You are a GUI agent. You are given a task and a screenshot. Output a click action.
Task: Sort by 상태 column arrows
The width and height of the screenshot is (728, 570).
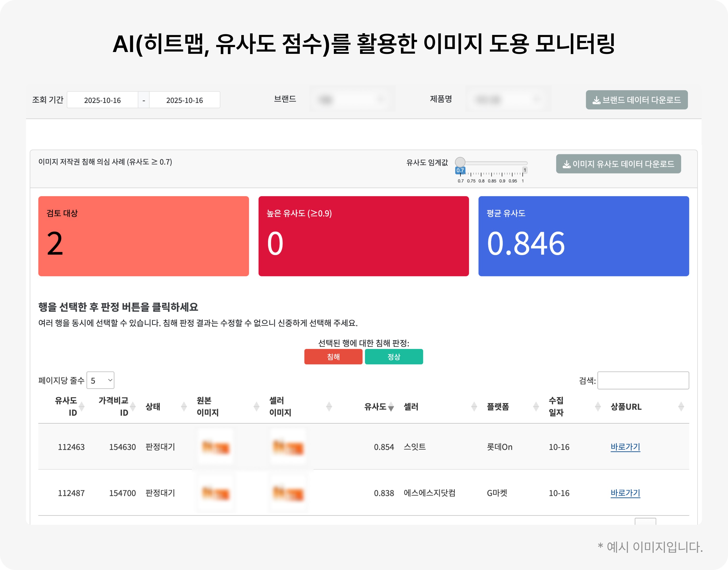[x=184, y=406]
